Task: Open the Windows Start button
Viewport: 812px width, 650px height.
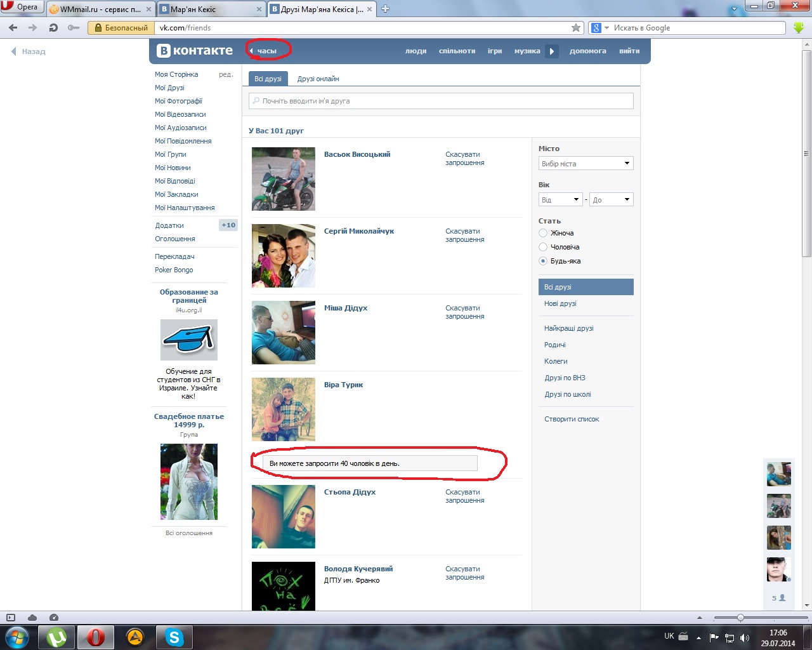Action: pyautogui.click(x=16, y=637)
